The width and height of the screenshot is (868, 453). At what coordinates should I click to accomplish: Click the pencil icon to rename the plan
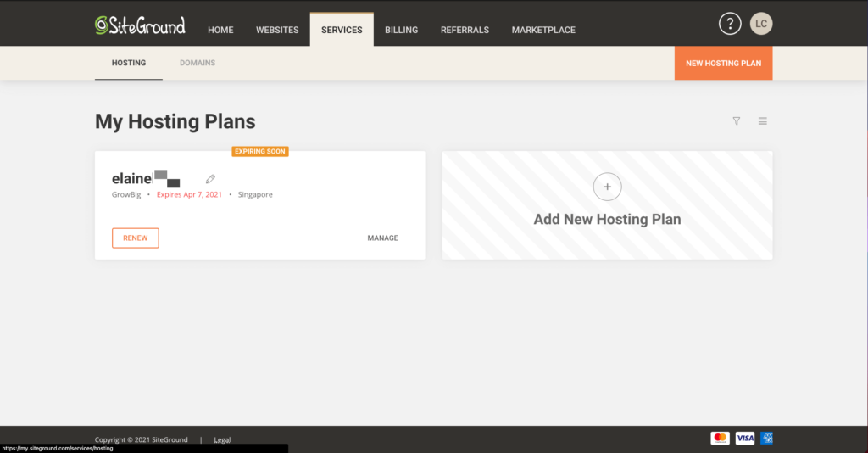(210, 179)
